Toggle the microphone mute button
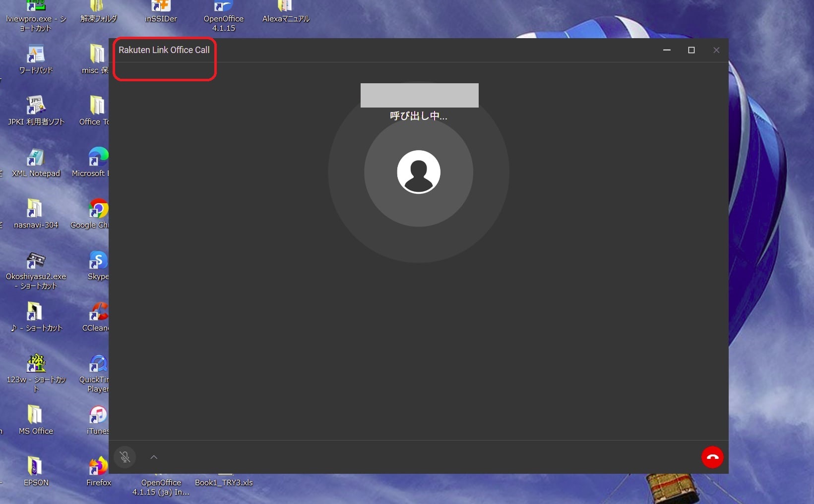 click(125, 457)
